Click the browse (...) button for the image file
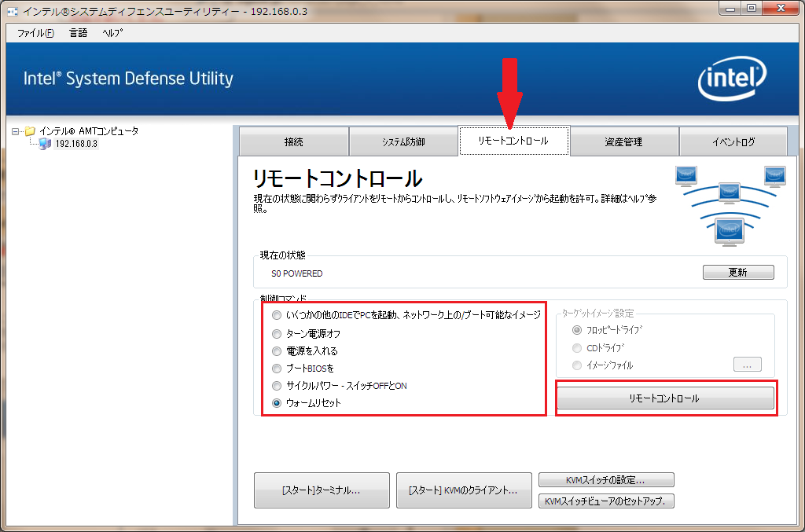Viewport: 805px width, 532px height. 747,365
